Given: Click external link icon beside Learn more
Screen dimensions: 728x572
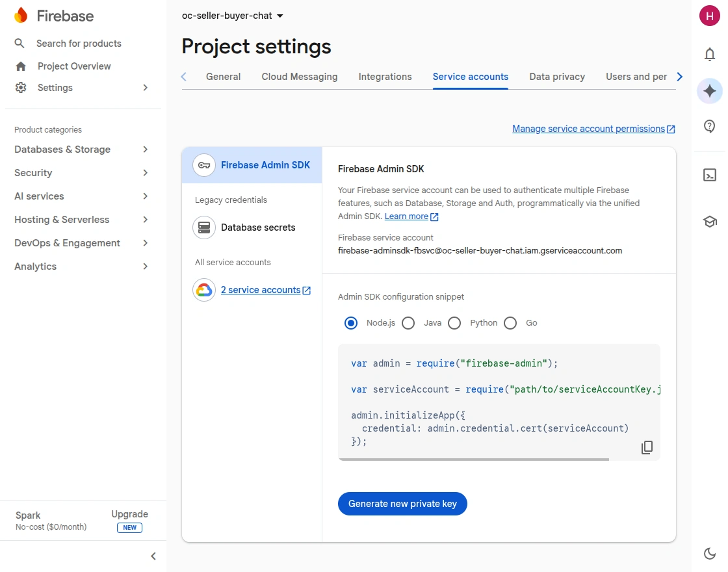Looking at the screenshot, I should (434, 217).
